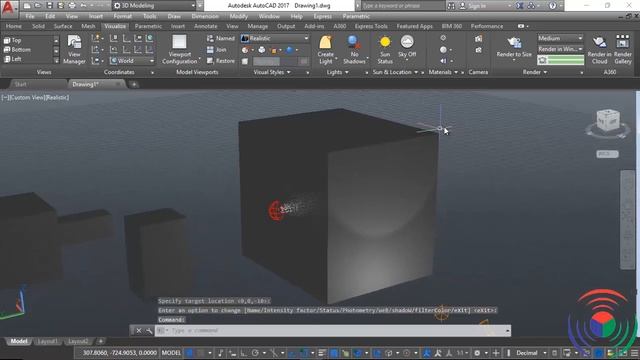
Task: Click the Named viewports button
Action: coord(221,38)
